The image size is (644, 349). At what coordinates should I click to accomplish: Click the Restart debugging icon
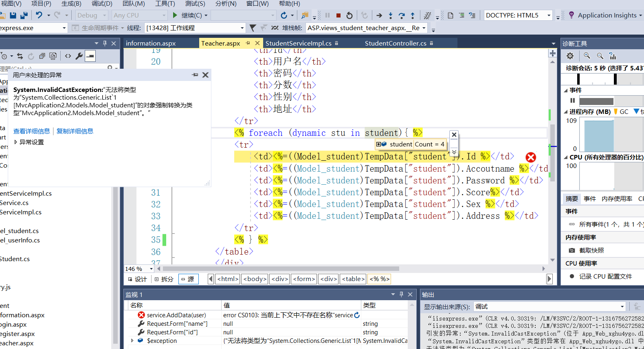point(349,15)
